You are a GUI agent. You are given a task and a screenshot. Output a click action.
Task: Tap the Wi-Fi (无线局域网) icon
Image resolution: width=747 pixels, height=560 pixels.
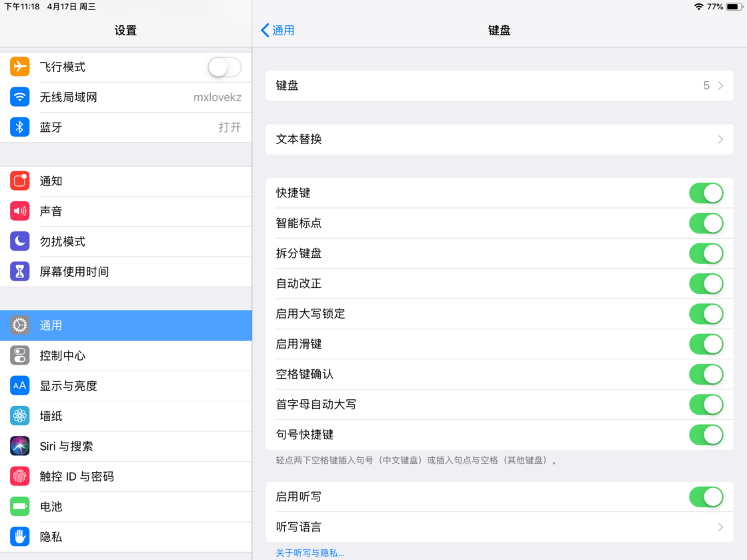click(19, 97)
